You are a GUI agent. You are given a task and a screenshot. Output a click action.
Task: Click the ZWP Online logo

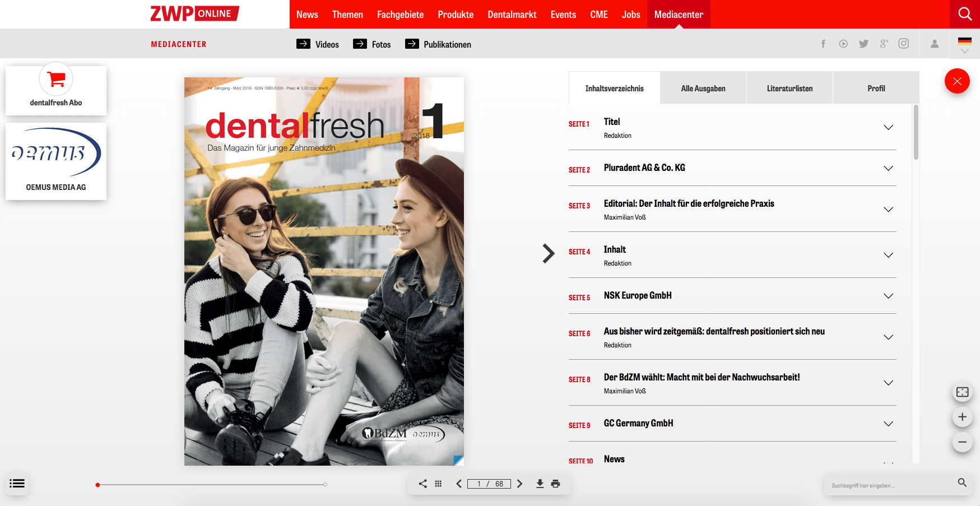tap(194, 13)
